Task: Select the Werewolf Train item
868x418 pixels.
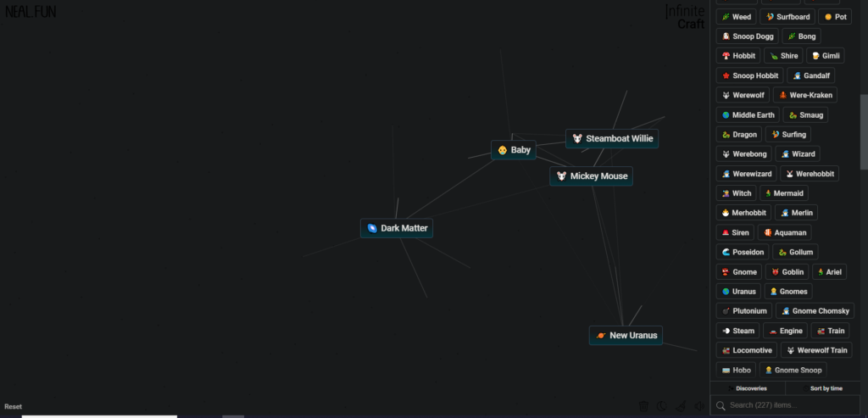Action: (816, 350)
